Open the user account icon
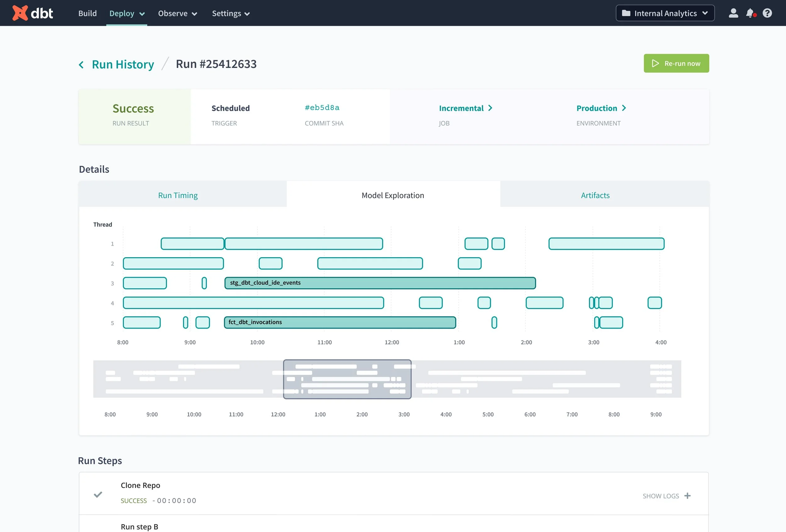Screen dimensions: 786x532 (733, 13)
